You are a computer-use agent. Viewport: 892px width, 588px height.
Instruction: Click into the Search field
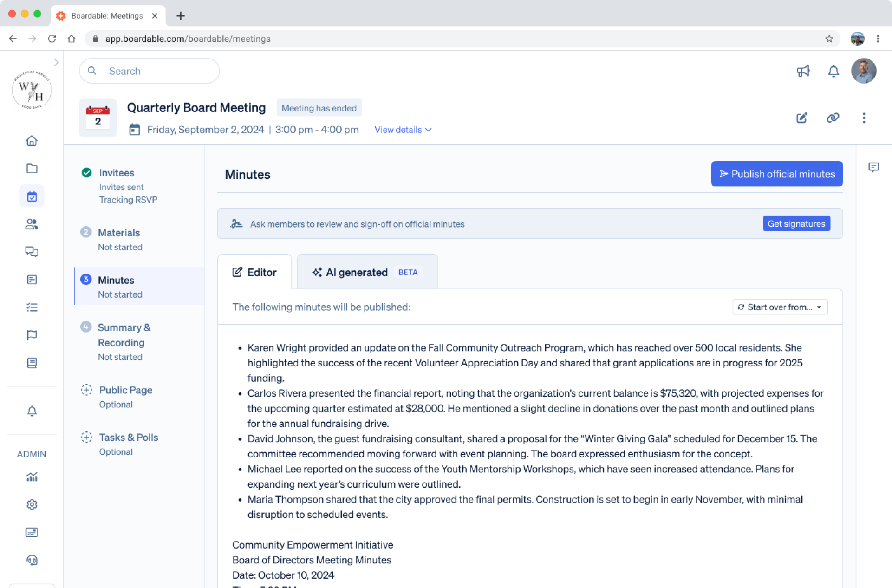[x=158, y=71]
